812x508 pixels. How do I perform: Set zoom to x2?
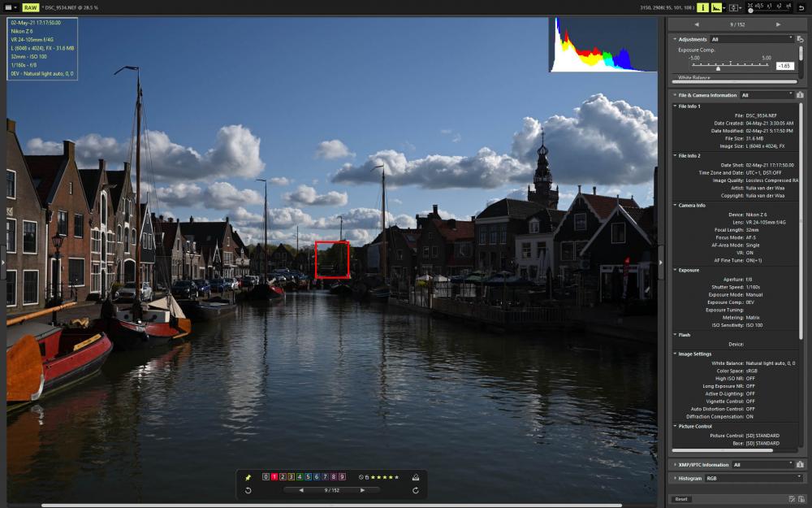779,7
